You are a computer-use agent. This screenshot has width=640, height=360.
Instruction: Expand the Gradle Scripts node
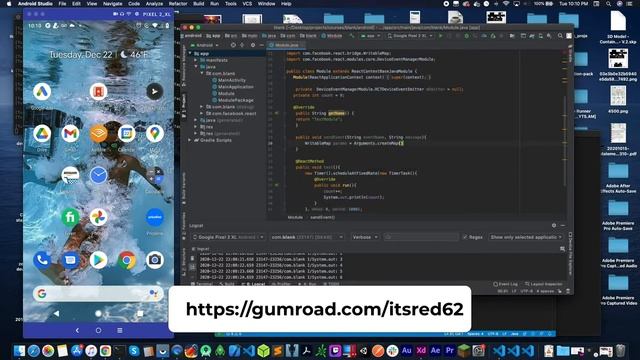(190, 140)
